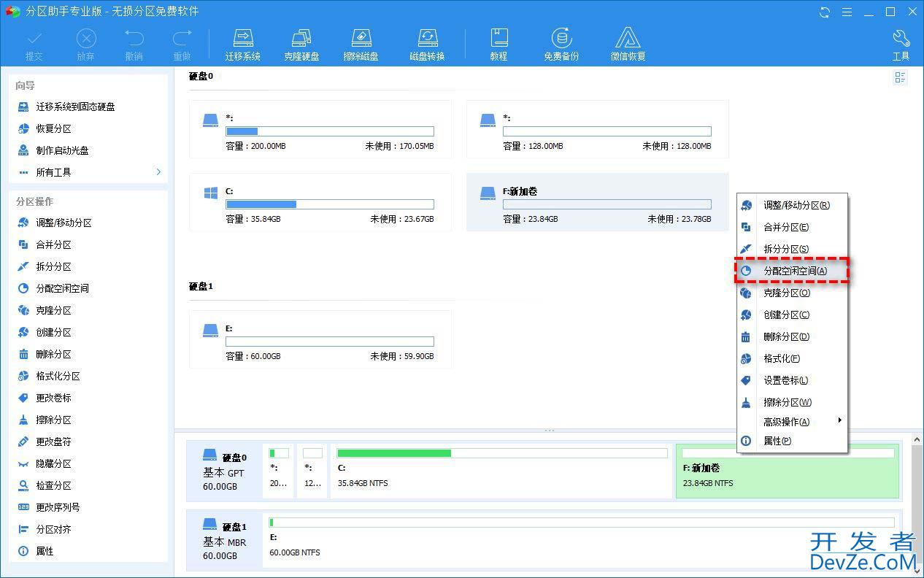Open the 教程 tutorial icon

click(498, 45)
